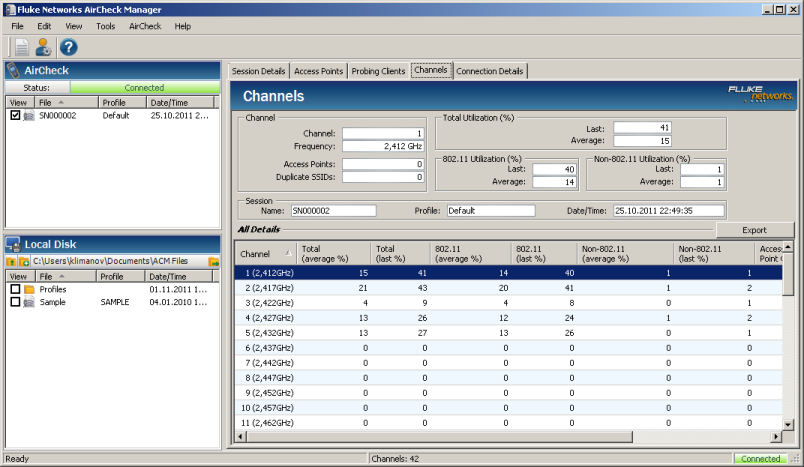Sort by Total (average %) column

(x=333, y=254)
